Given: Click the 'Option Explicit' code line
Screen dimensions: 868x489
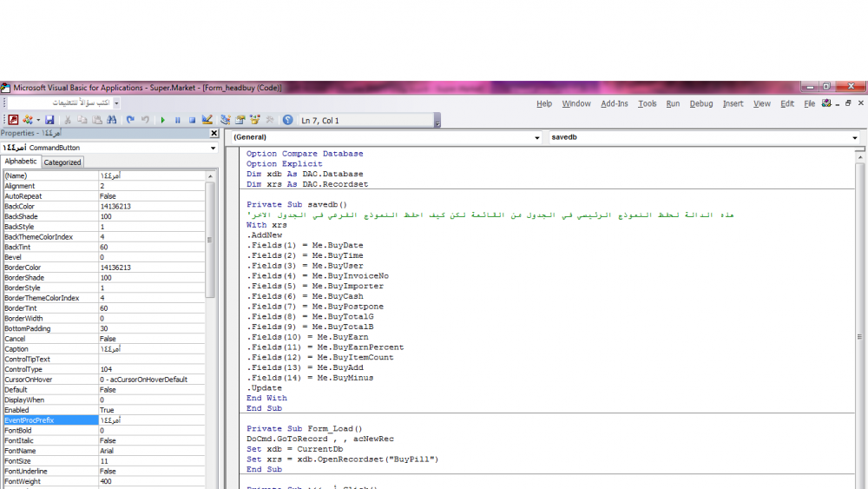Looking at the screenshot, I should pyautogui.click(x=284, y=164).
